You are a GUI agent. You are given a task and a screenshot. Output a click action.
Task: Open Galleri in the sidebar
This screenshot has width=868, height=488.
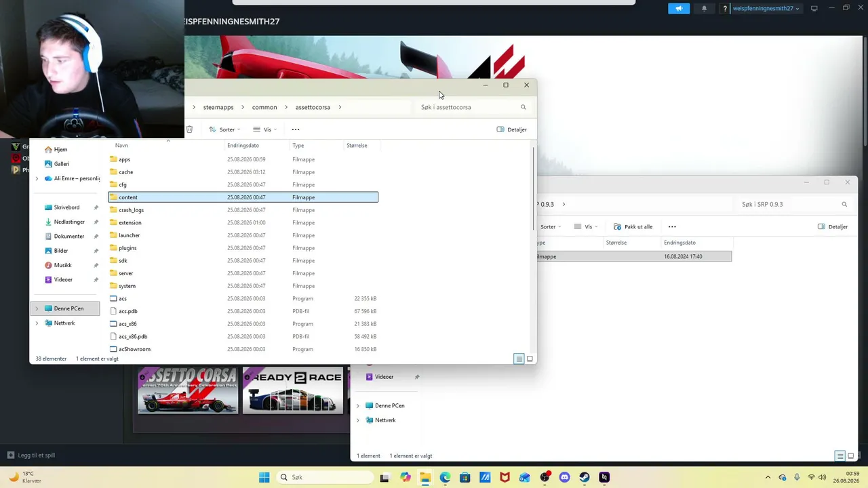tap(61, 164)
